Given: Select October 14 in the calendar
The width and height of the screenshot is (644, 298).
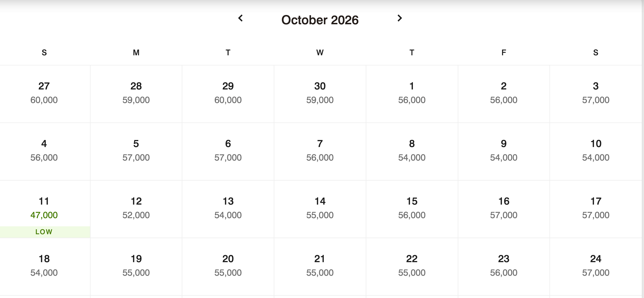Looking at the screenshot, I should pyautogui.click(x=320, y=208).
